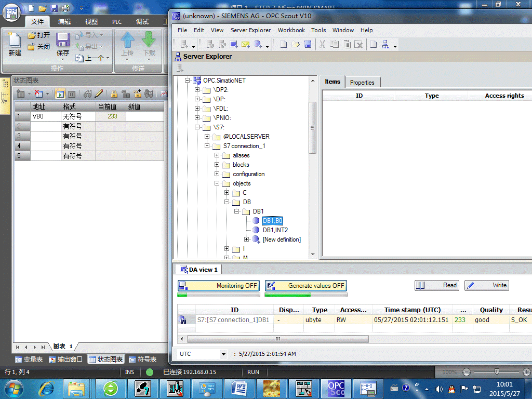Image resolution: width=532 pixels, height=399 pixels.
Task: Select the DB1,INT2 tree item
Action: click(x=275, y=230)
